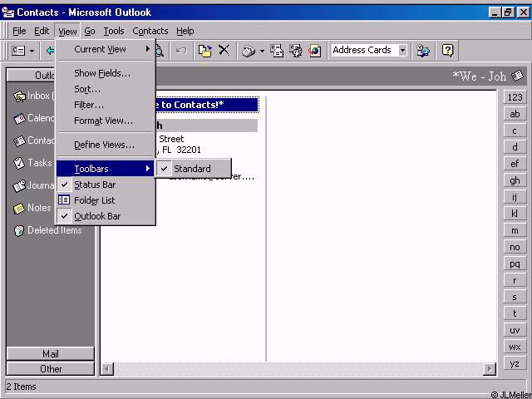Toggle the Status Bar option
532x399 pixels.
pyautogui.click(x=106, y=185)
